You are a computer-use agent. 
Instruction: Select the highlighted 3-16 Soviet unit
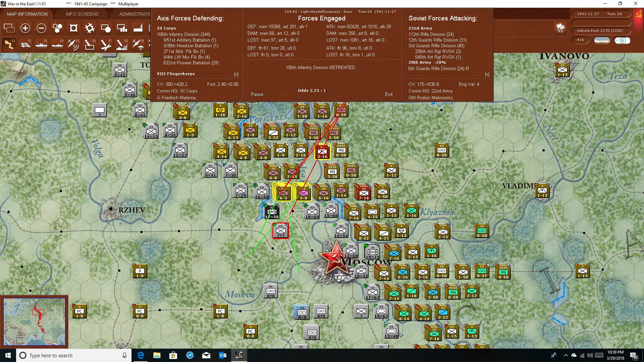coord(322,152)
